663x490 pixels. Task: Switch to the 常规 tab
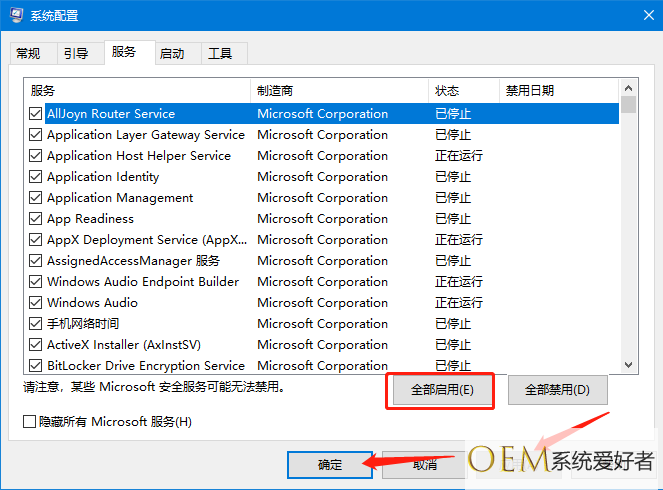[28, 53]
